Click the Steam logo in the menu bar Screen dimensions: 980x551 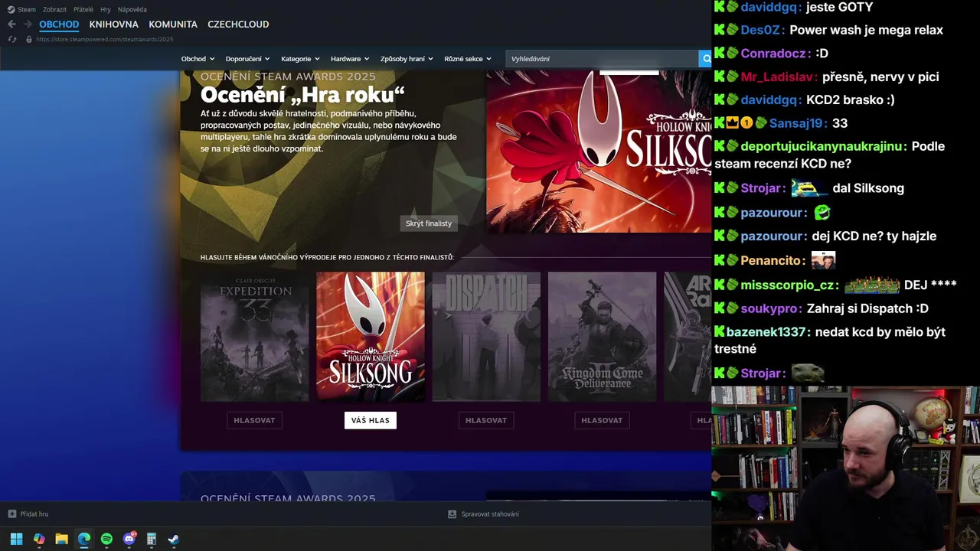(11, 9)
